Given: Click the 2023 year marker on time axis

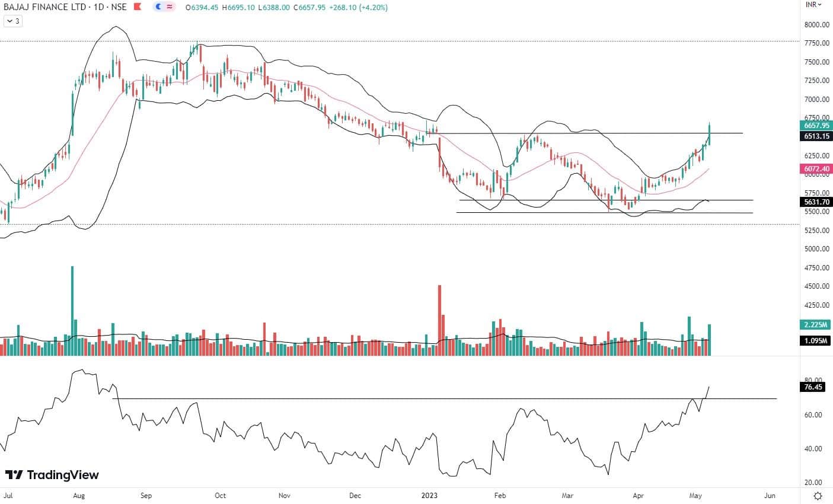Looking at the screenshot, I should [x=428, y=495].
